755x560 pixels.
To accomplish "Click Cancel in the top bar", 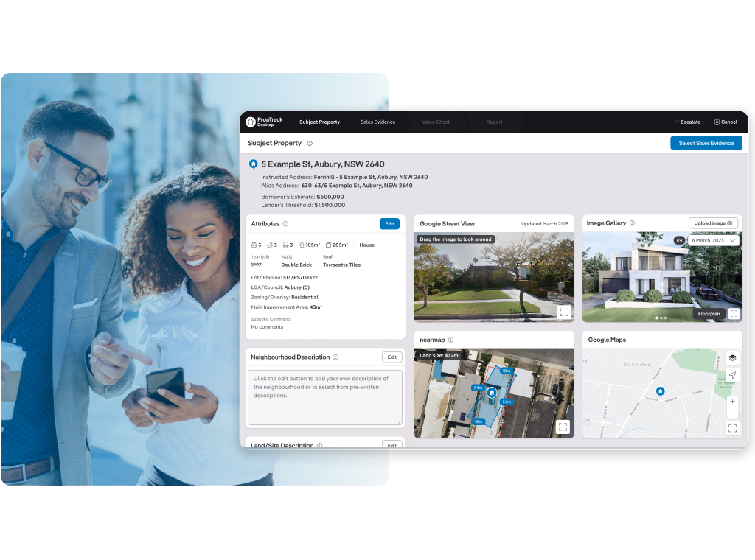I will pyautogui.click(x=726, y=122).
